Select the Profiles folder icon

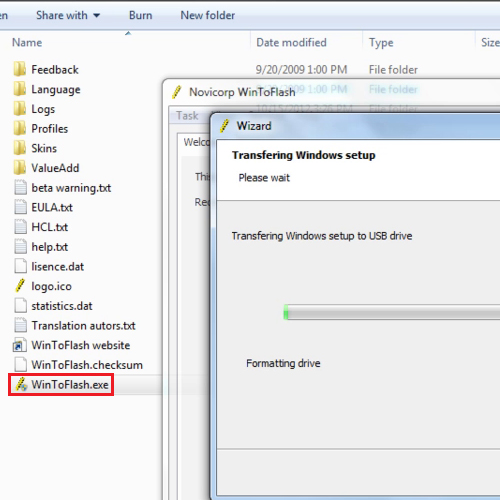pyautogui.click(x=20, y=128)
